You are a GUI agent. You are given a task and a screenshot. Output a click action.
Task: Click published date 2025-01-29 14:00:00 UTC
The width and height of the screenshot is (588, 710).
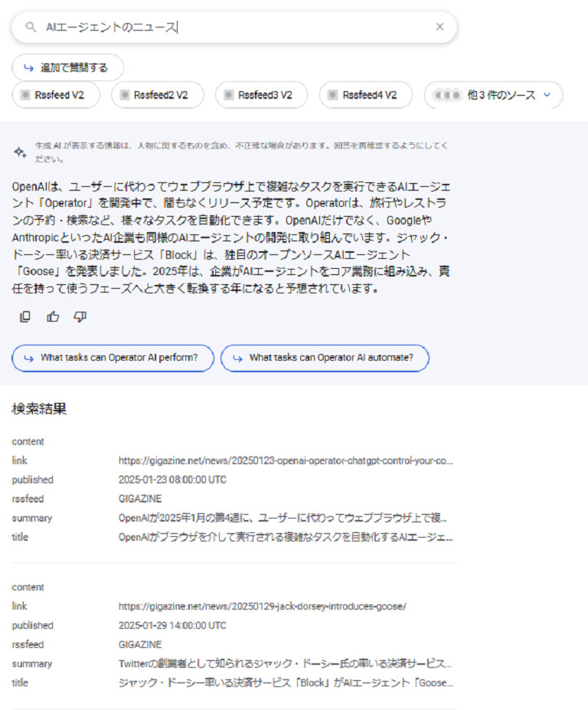tap(172, 625)
